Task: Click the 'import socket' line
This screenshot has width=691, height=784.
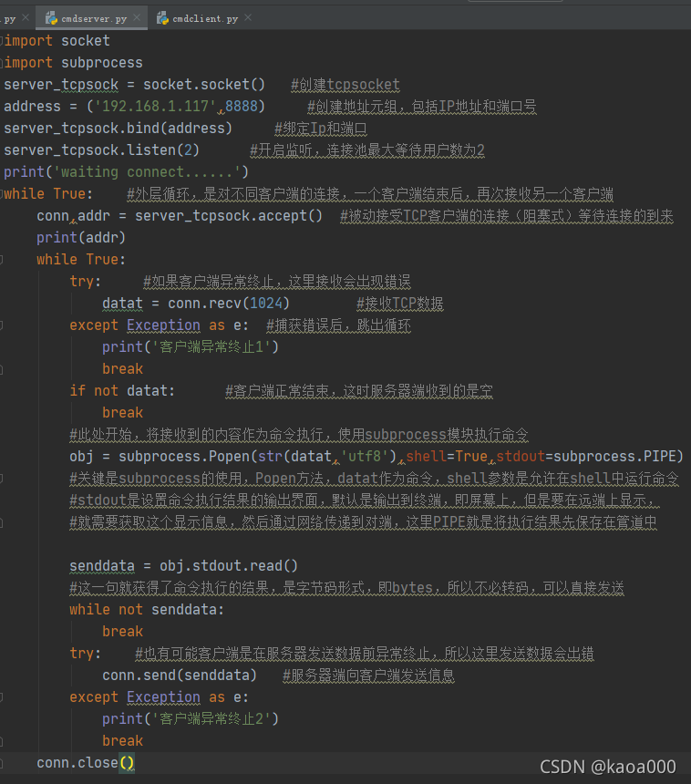Action: point(57,40)
